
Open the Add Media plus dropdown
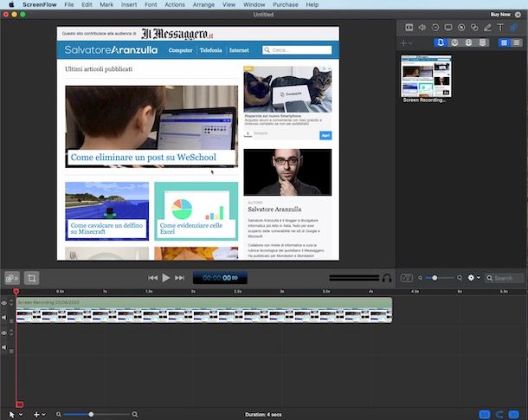(406, 43)
